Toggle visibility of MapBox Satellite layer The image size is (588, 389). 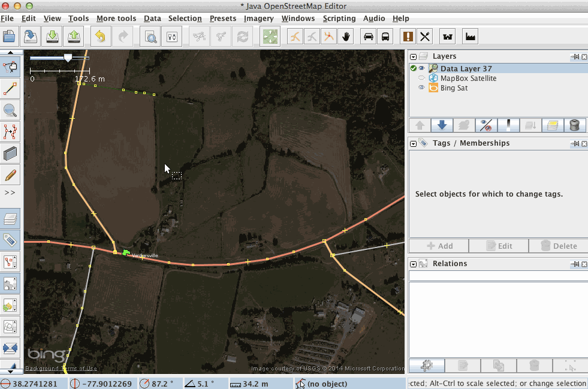[423, 78]
